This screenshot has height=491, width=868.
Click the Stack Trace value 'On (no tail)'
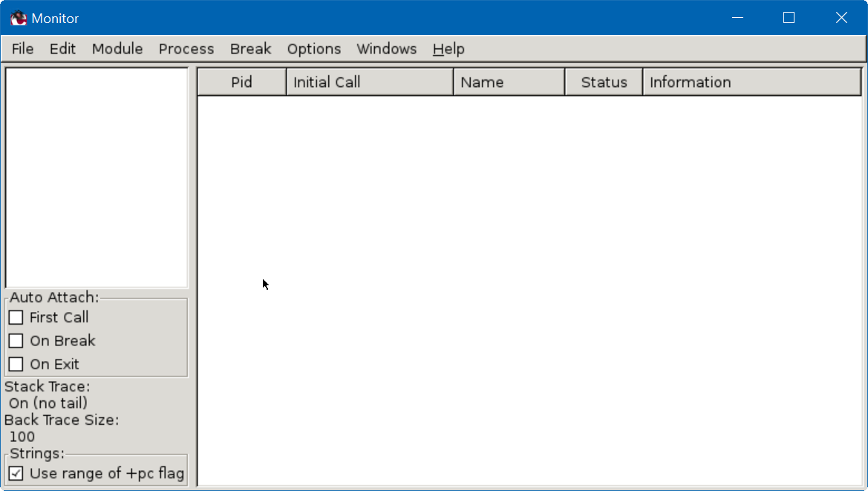coord(48,403)
